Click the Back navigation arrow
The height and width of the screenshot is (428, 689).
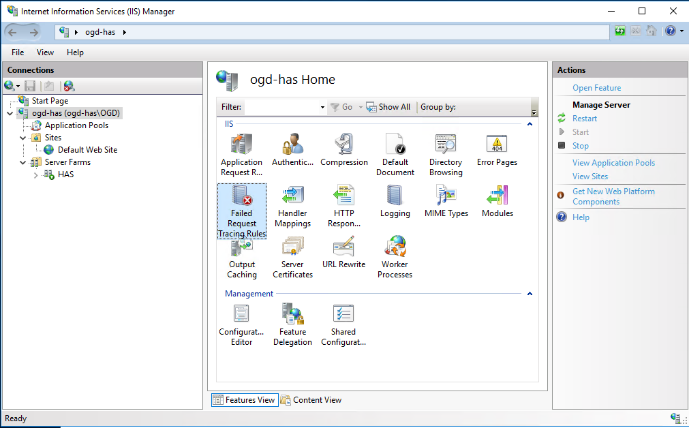tap(12, 32)
